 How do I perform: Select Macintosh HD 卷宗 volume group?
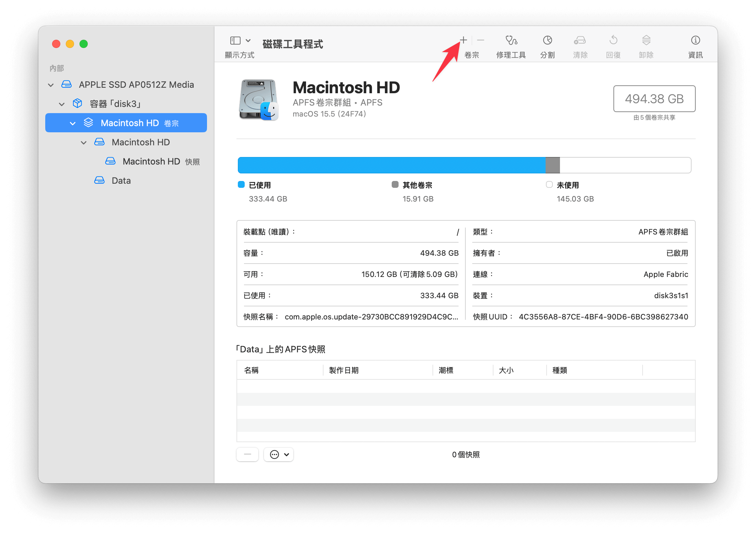(x=126, y=123)
